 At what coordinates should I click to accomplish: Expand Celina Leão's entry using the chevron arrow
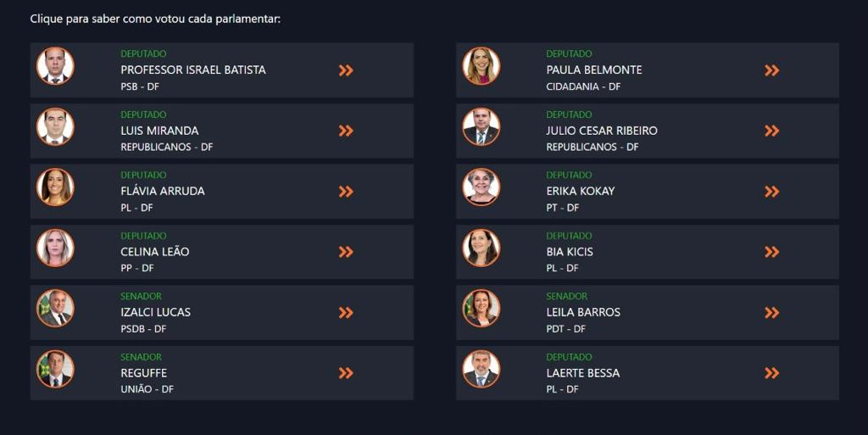pos(346,252)
